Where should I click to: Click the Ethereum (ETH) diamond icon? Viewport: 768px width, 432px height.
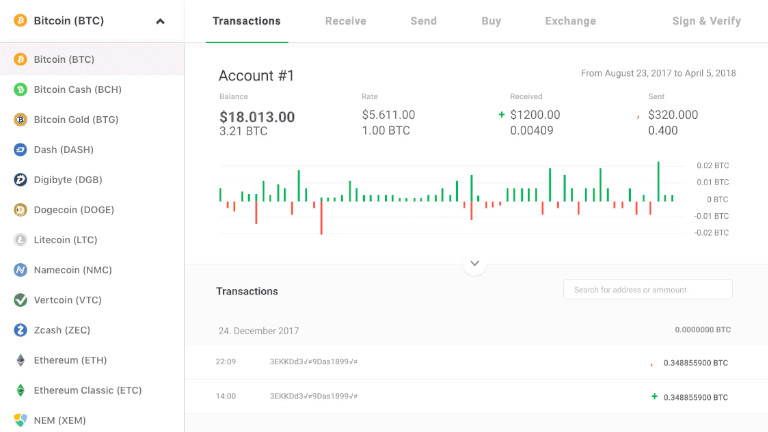click(20, 359)
